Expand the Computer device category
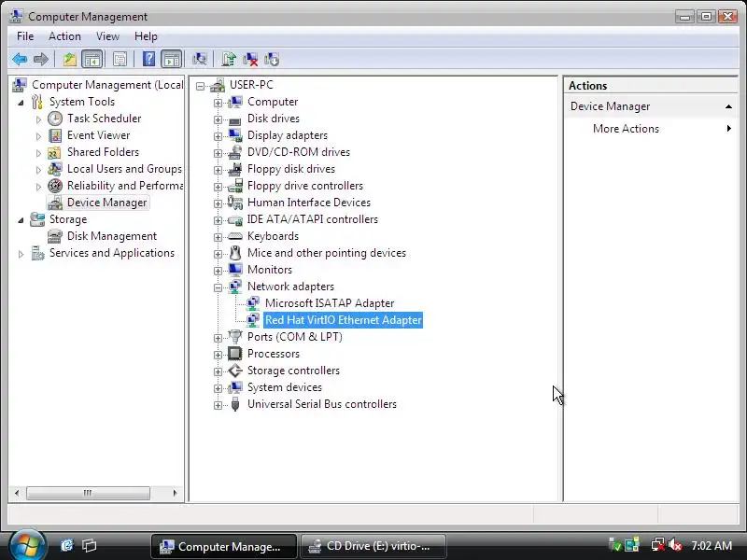This screenshot has height=560, width=747. coord(218,103)
